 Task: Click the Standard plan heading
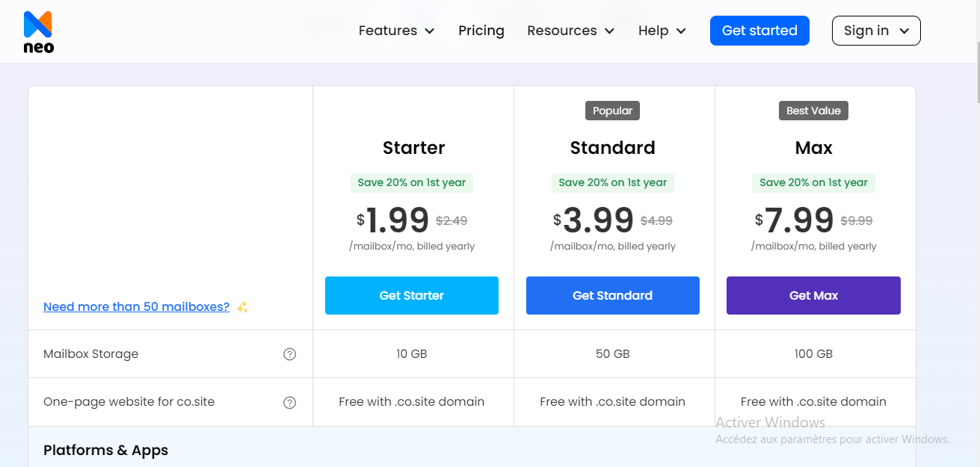[613, 148]
